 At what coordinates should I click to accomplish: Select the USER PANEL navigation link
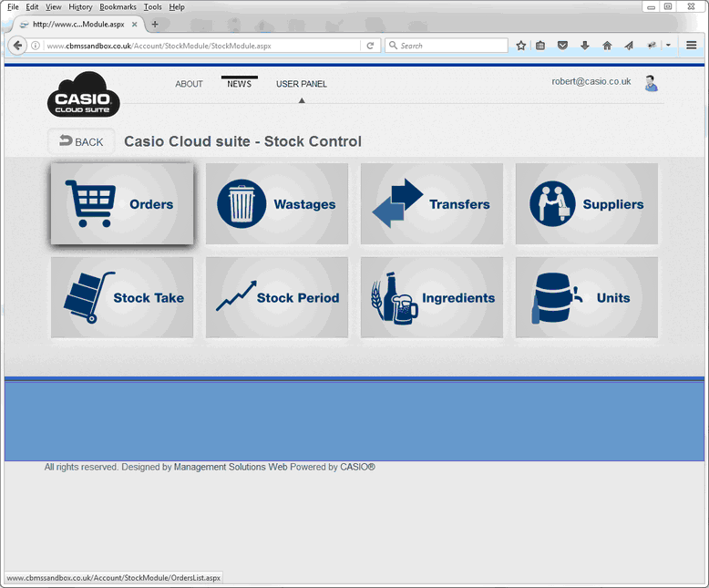coord(301,84)
